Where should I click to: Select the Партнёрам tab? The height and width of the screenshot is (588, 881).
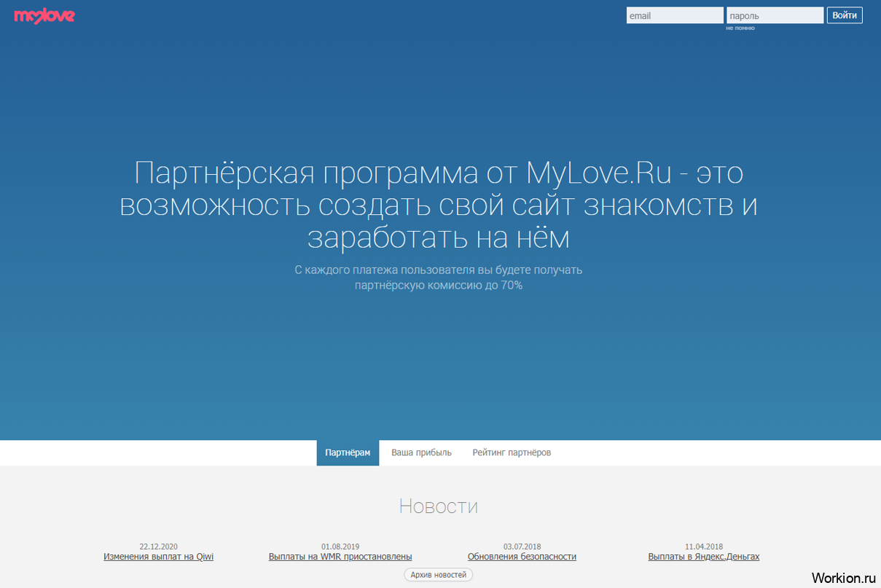[348, 452]
